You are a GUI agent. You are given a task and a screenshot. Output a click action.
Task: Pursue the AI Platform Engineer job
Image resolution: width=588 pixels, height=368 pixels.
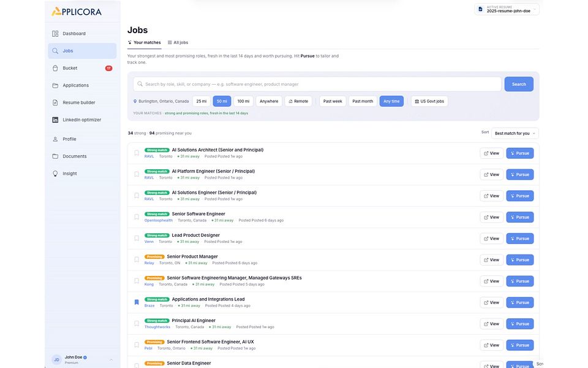[x=520, y=175]
